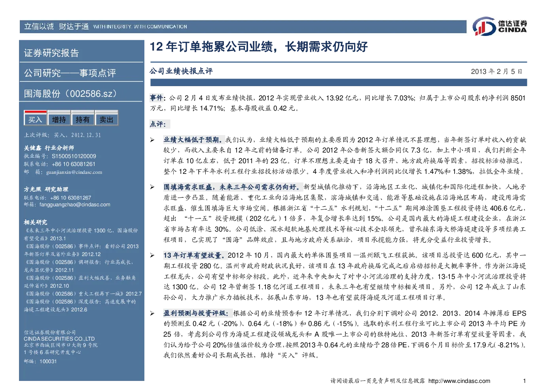Click the report title 12年订单拖累公司业绩
The height and width of the screenshot is (392, 555).
coord(259,47)
